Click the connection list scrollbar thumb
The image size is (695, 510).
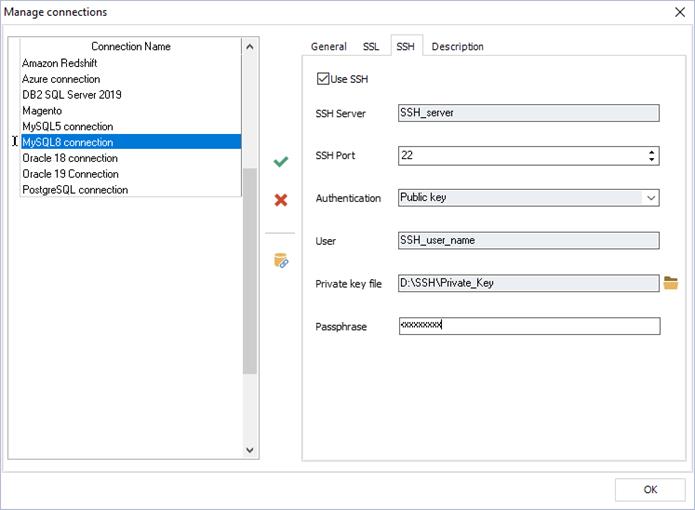pyautogui.click(x=250, y=271)
